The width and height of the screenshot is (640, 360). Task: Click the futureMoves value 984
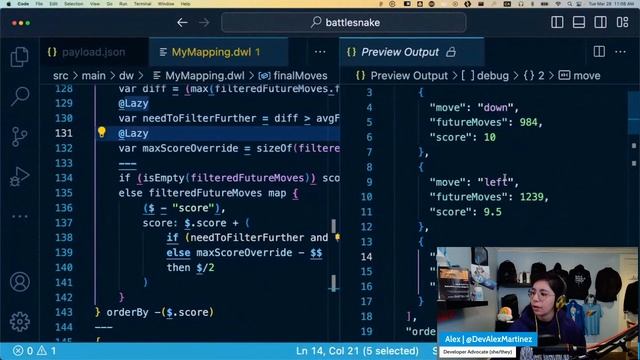[x=529, y=122]
